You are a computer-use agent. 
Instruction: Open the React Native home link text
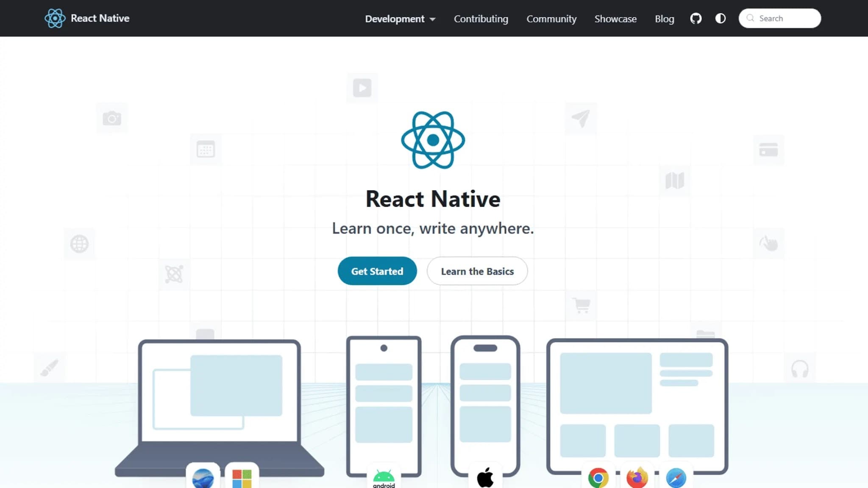point(100,18)
